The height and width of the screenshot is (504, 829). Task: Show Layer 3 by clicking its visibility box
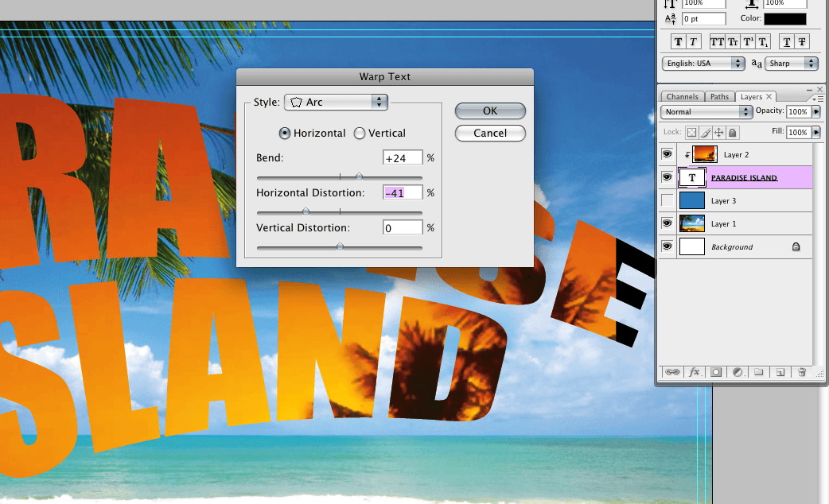(x=667, y=200)
